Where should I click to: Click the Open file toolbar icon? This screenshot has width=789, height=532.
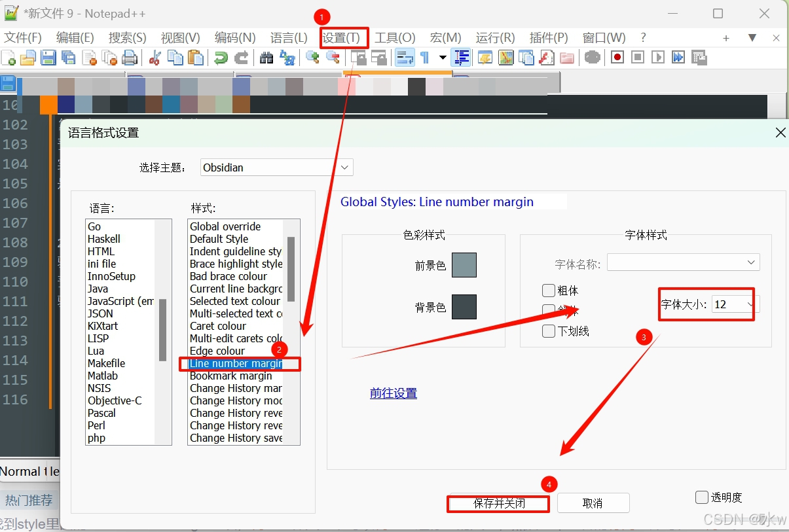[28, 58]
